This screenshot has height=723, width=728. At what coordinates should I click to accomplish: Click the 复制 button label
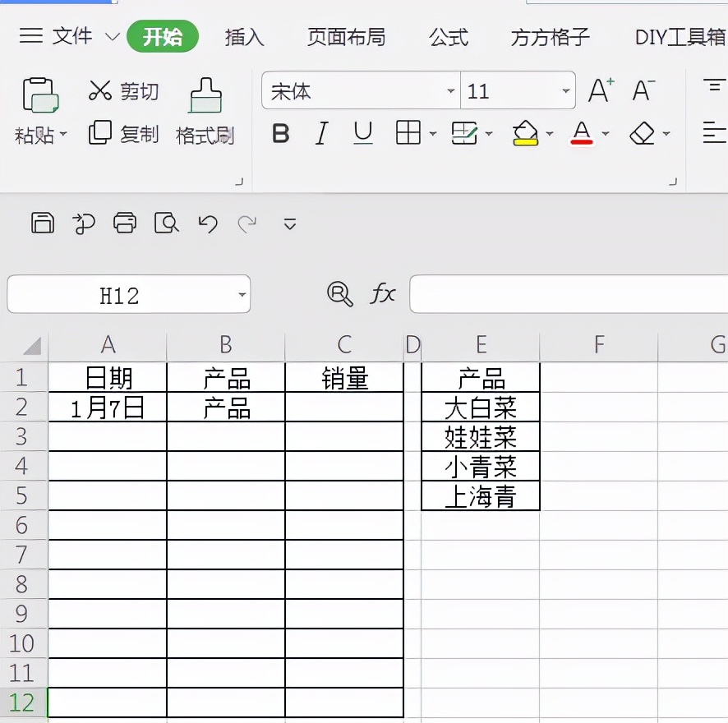click(140, 134)
